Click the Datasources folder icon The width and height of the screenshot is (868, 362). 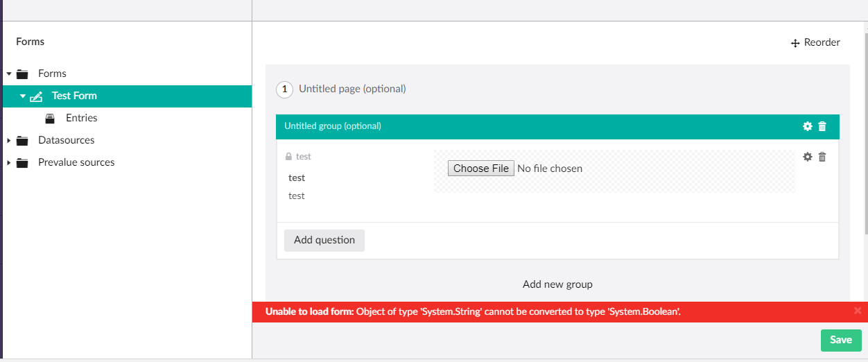click(22, 141)
